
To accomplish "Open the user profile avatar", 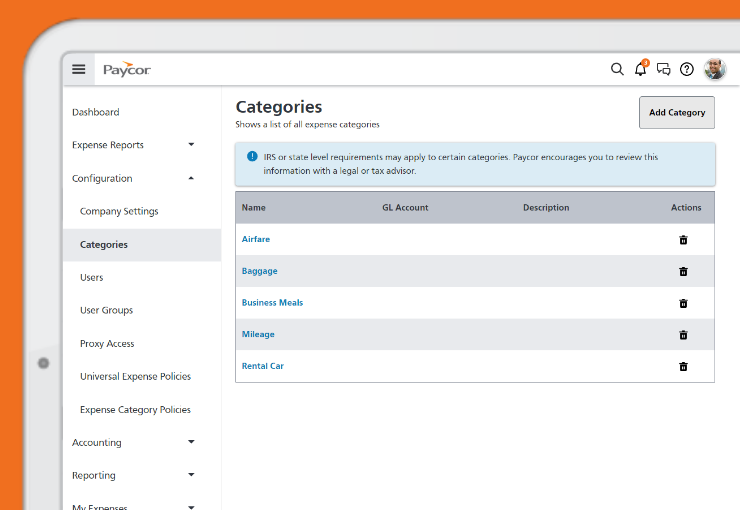I will coord(715,69).
